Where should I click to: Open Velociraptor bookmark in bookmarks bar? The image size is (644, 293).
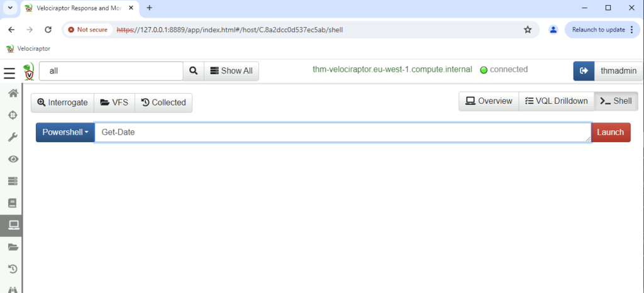point(28,48)
